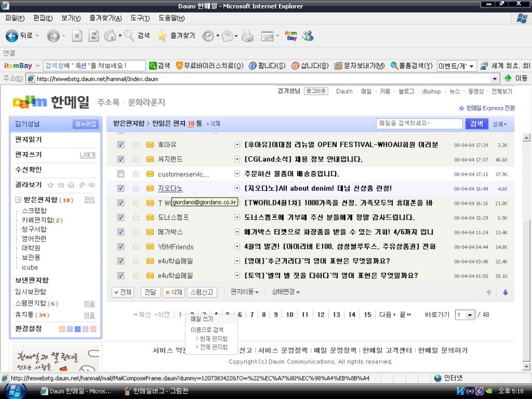Filter starred mail in 골라보기 row

pos(50,185)
